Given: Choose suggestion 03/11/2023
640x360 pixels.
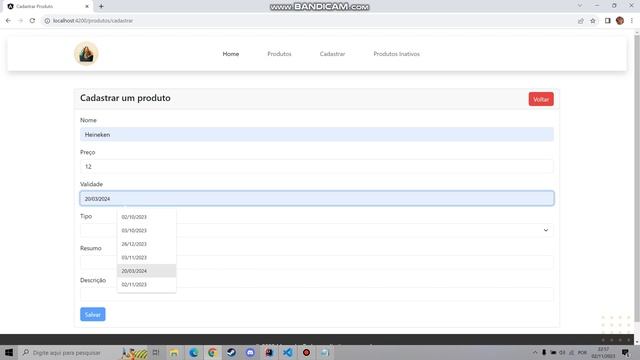Looking at the screenshot, I should [147, 257].
